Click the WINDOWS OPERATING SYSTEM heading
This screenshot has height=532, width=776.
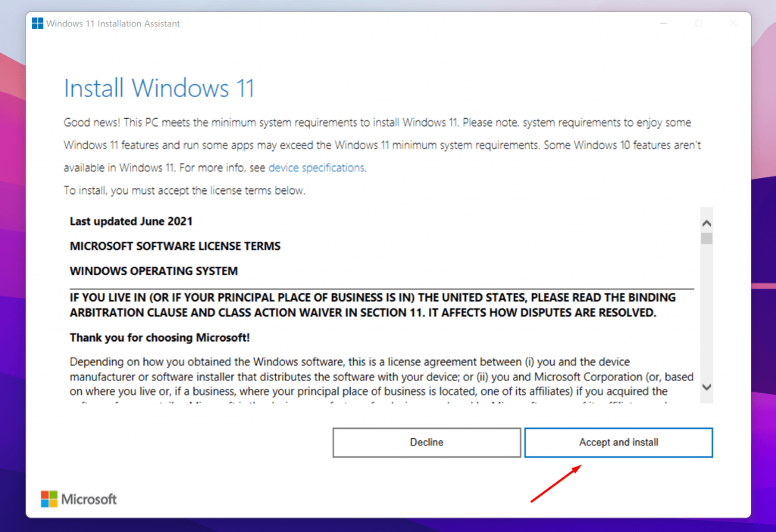pos(154,270)
